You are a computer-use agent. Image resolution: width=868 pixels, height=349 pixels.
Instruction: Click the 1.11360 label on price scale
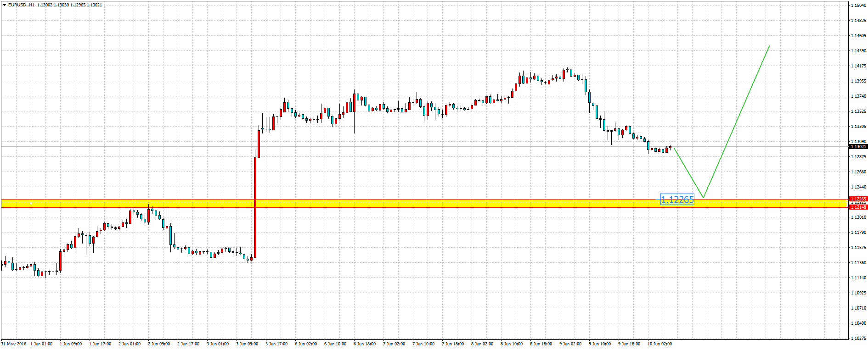858,263
